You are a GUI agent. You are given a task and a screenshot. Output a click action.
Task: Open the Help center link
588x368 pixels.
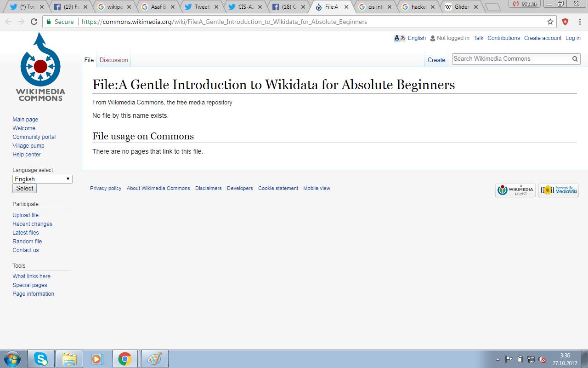(x=27, y=155)
